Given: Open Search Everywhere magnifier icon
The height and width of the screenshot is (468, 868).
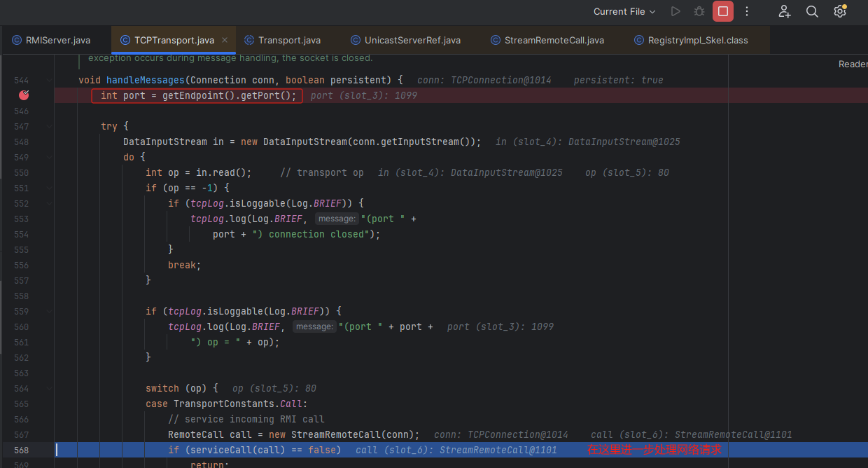Looking at the screenshot, I should [x=812, y=11].
